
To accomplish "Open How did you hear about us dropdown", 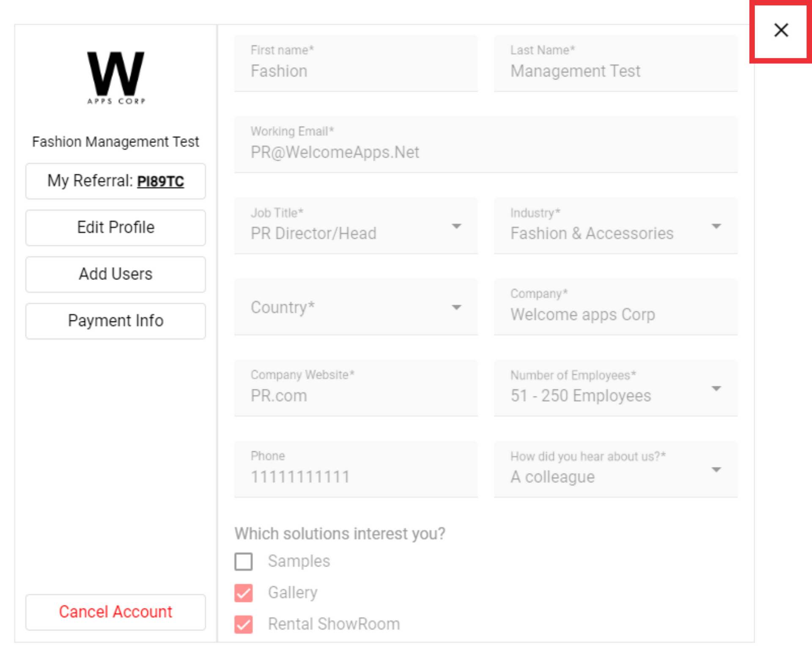I will click(615, 469).
